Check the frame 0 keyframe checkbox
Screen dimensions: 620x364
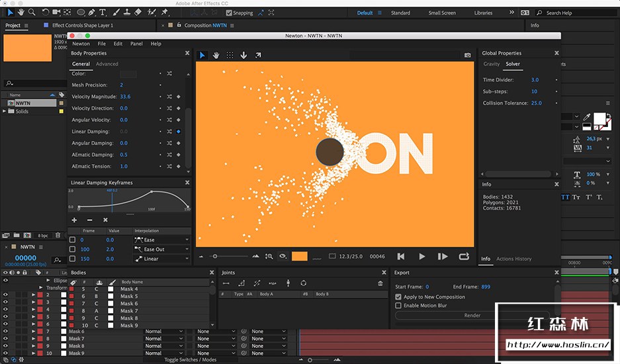(72, 240)
